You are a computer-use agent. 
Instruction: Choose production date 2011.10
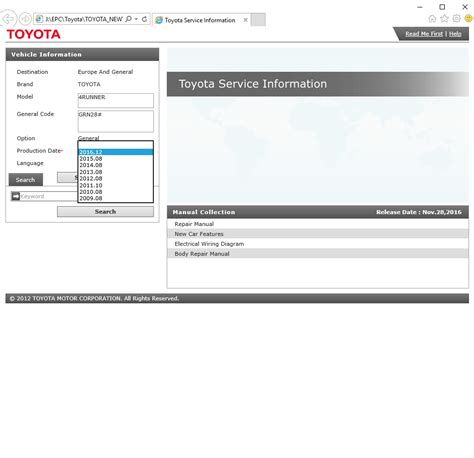coord(115,185)
